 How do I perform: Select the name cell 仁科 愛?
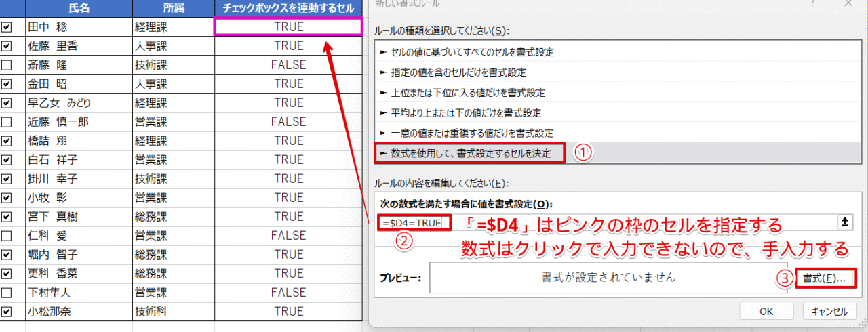pyautogui.click(x=79, y=236)
